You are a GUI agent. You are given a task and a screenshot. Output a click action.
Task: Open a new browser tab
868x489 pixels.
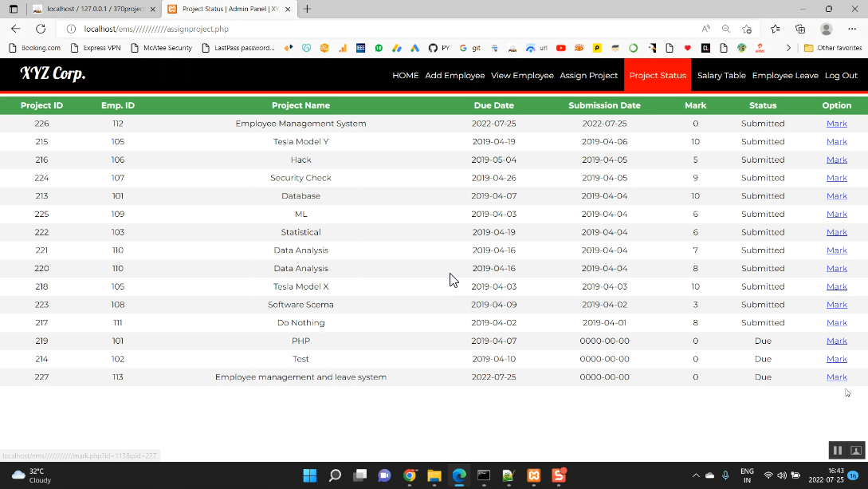click(307, 9)
